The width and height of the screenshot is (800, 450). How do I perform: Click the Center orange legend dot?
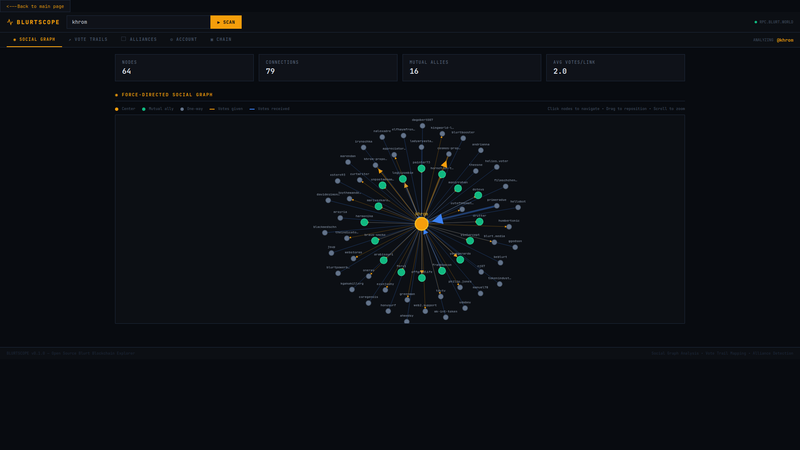tap(117, 108)
